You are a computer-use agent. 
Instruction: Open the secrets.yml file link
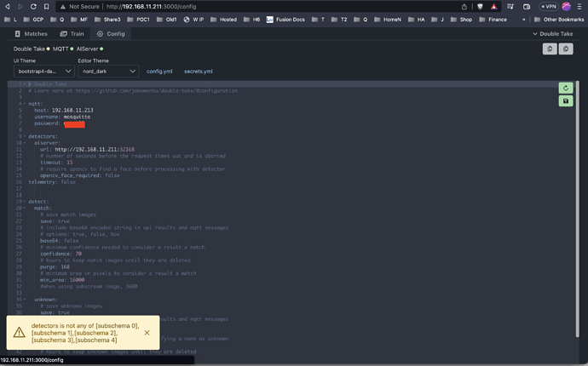pyautogui.click(x=198, y=71)
